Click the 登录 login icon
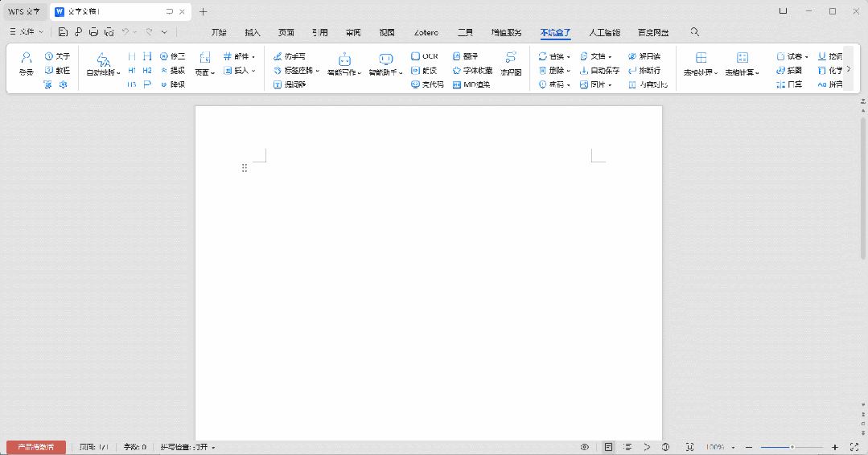Viewport: 868px width, 455px height. [x=26, y=58]
